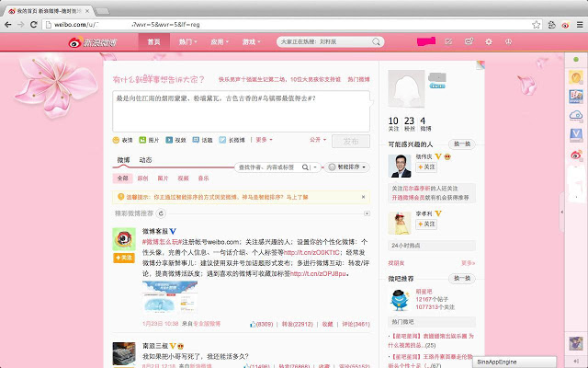
Task: Click the search magnifier in the header
Action: [376, 41]
